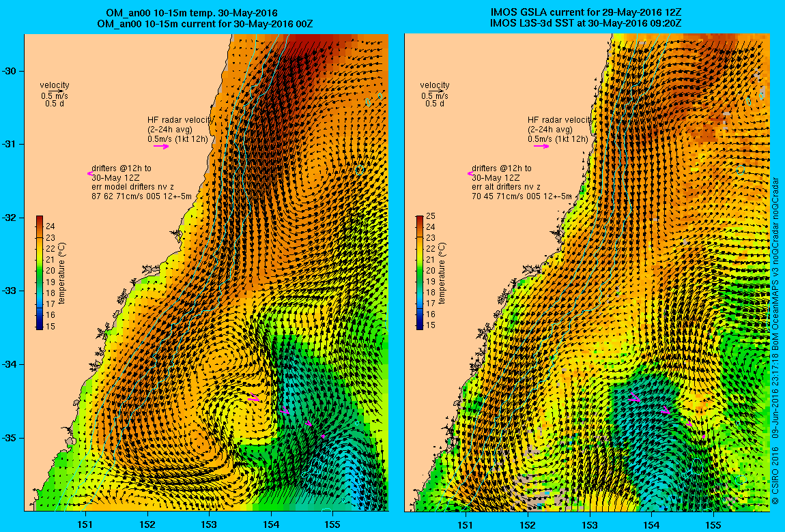Viewport: 785px width, 532px height.
Task: Click 'temperature (°C)' label on left color bar
Action: [61, 273]
